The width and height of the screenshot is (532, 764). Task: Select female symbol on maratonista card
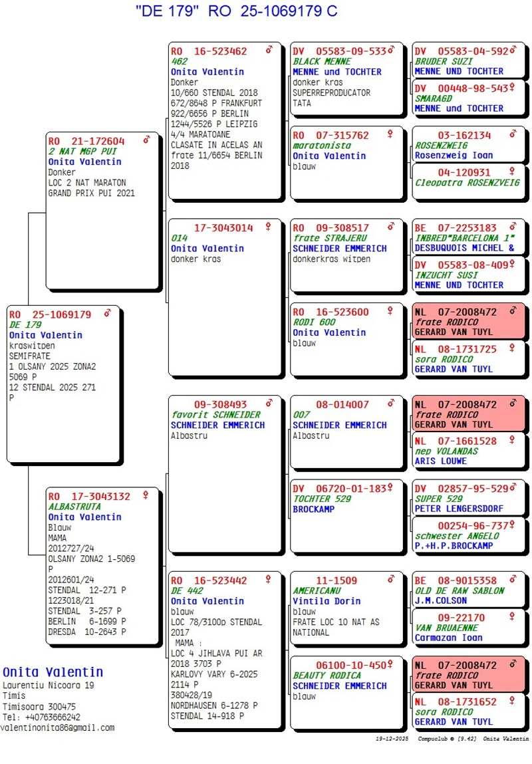pyautogui.click(x=390, y=135)
